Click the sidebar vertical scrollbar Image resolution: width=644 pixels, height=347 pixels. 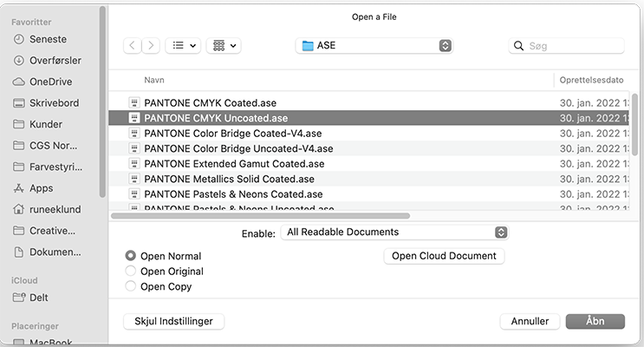[x=102, y=102]
